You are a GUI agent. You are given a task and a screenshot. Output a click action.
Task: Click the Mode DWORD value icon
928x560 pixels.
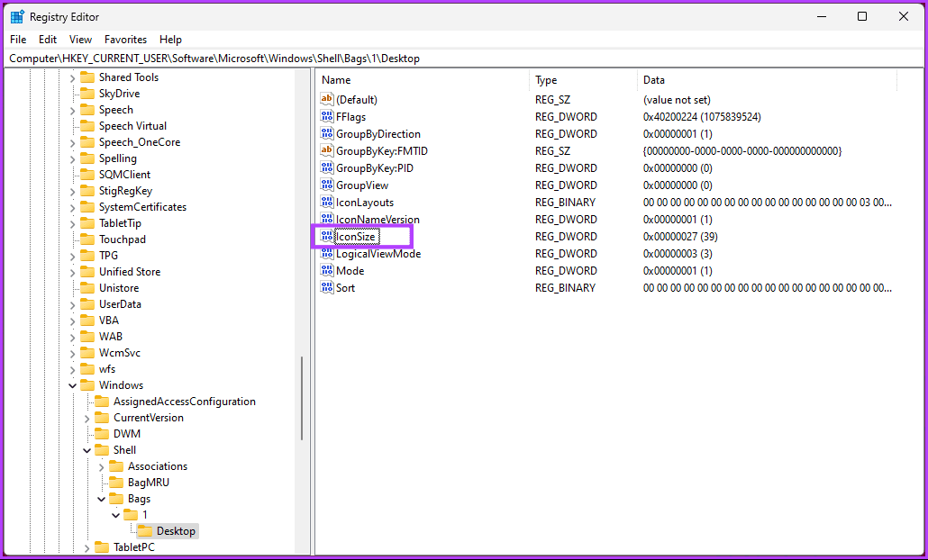point(327,271)
